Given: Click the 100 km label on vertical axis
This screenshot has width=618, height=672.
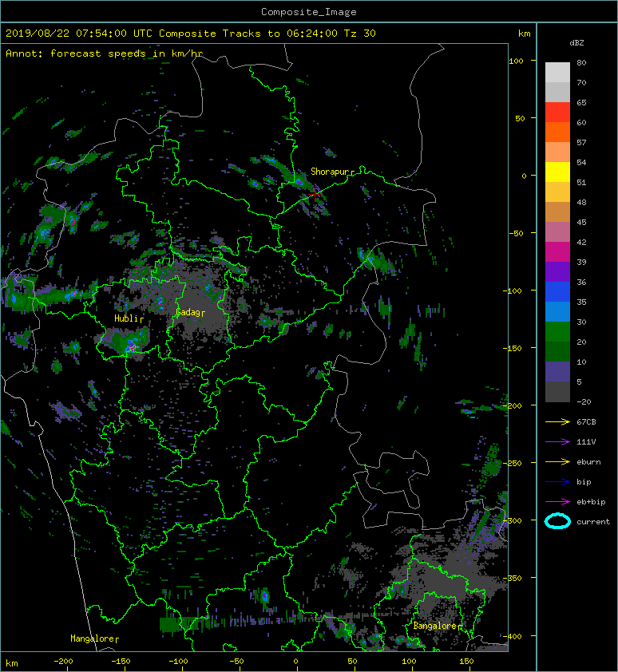Looking at the screenshot, I should (516, 61).
